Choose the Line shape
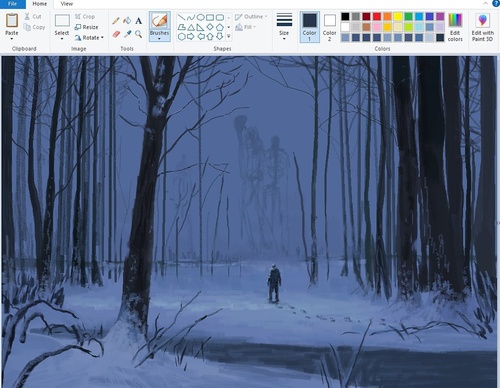This screenshot has width=500, height=388. [x=181, y=17]
